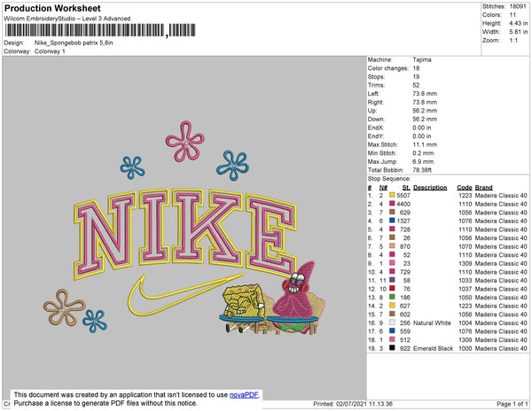Select stitch count '5507' in row 1

(403, 196)
